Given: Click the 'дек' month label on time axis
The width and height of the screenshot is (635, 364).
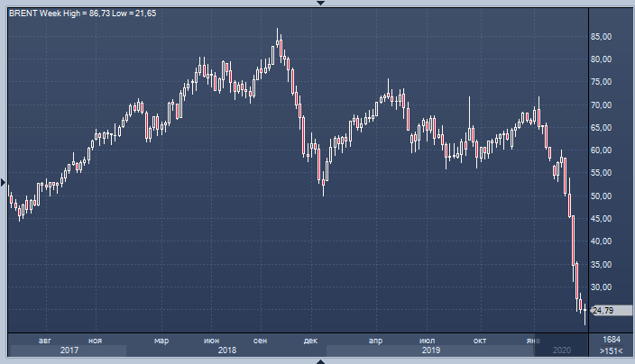Looking at the screenshot, I should click(310, 340).
